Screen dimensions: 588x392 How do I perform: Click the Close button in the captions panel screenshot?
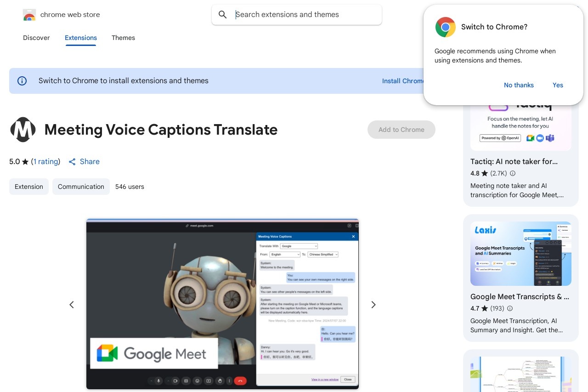[x=348, y=380]
